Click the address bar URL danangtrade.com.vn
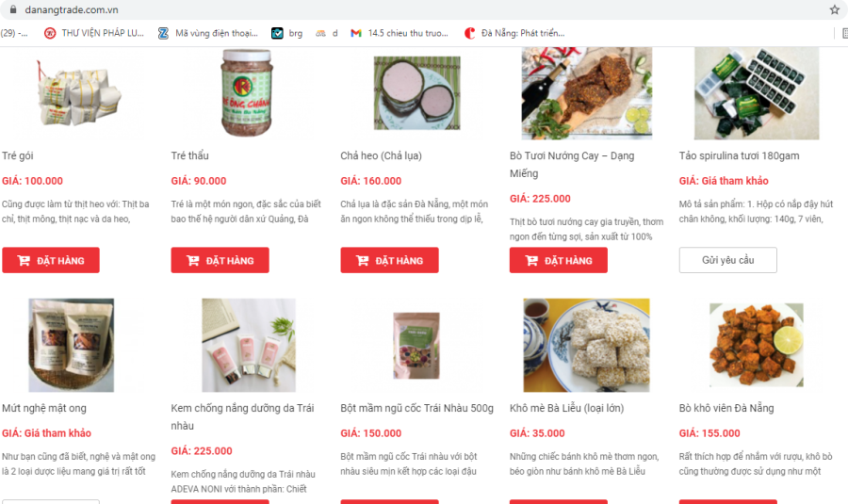Viewport: 848px width, 504px height. pyautogui.click(x=72, y=9)
